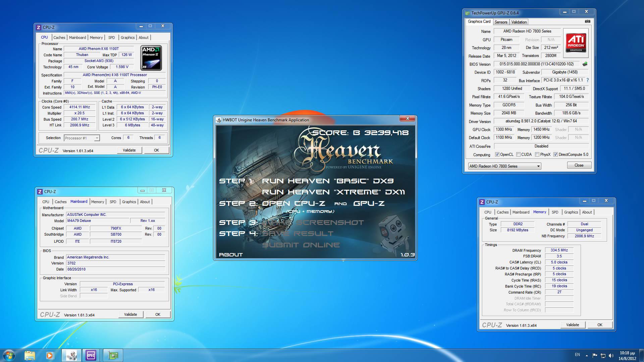Open the network tray icon
This screenshot has width=644, height=362.
click(x=603, y=356)
